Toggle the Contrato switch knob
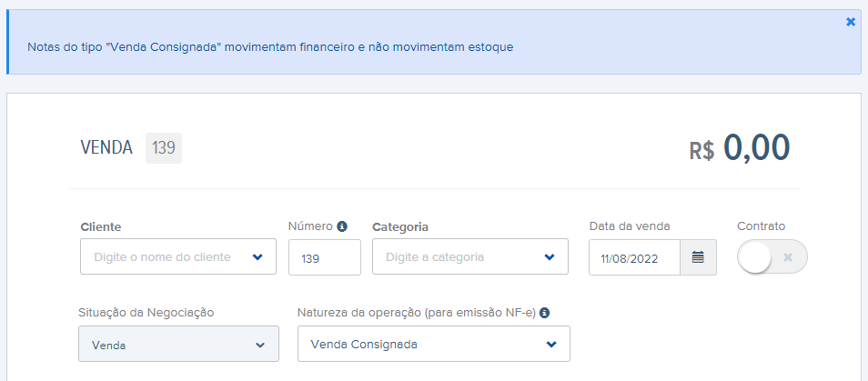 tap(753, 257)
